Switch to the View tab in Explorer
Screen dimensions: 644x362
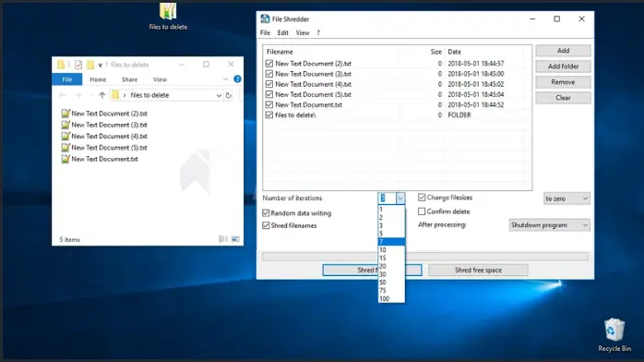160,79
